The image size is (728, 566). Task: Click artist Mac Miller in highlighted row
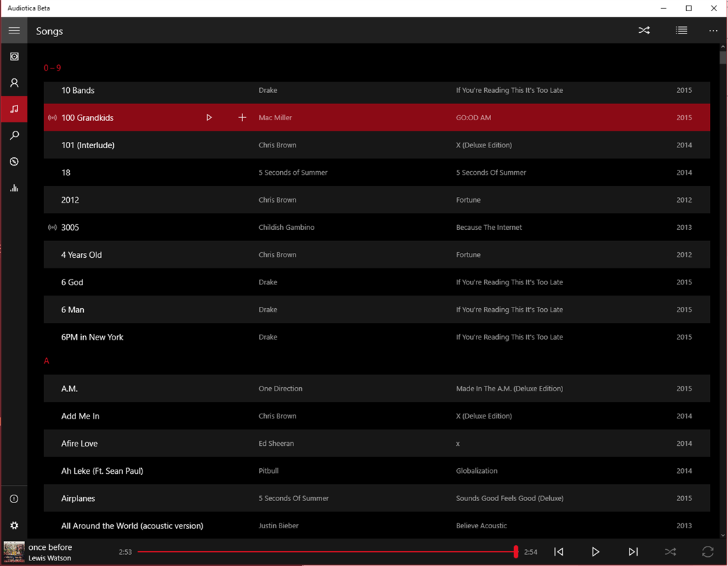point(275,117)
